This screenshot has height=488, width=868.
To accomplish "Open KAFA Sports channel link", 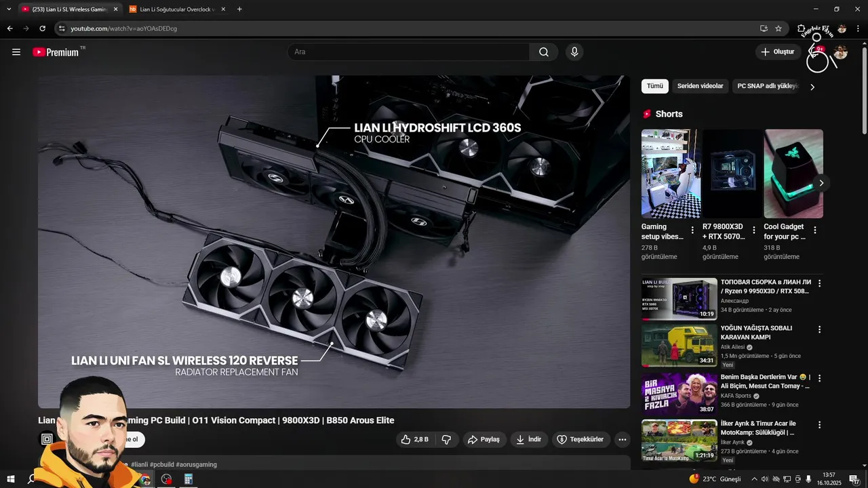I will pos(736,396).
